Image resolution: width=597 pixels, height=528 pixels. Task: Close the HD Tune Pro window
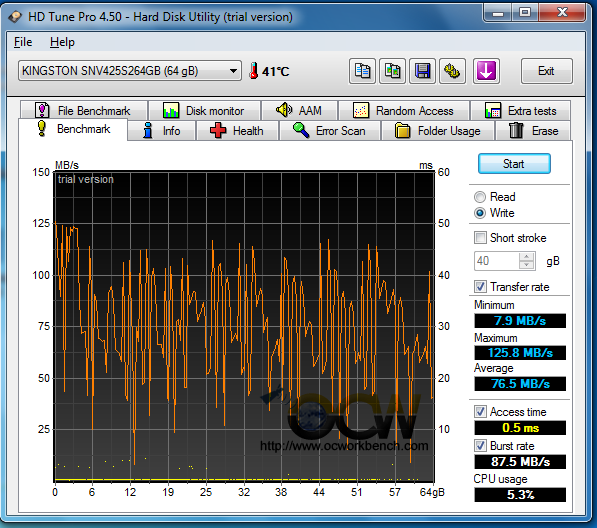pyautogui.click(x=562, y=13)
